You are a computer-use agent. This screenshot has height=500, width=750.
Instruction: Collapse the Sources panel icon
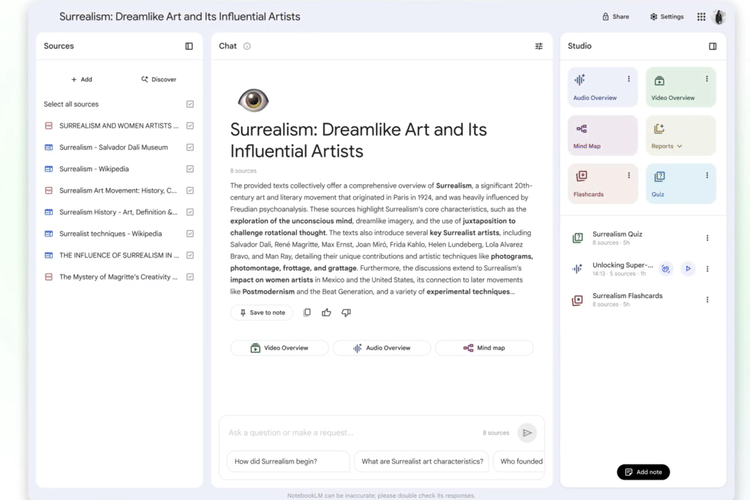pyautogui.click(x=189, y=46)
